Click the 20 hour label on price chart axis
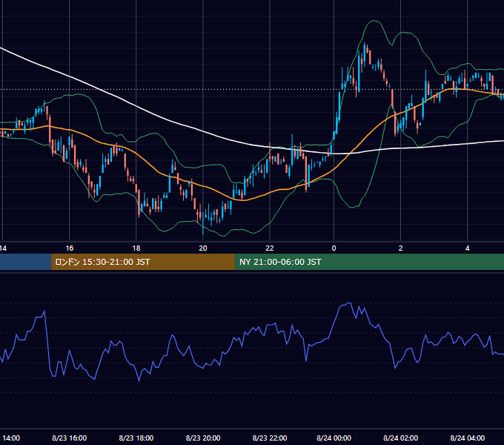The height and width of the screenshot is (445, 504). click(203, 248)
